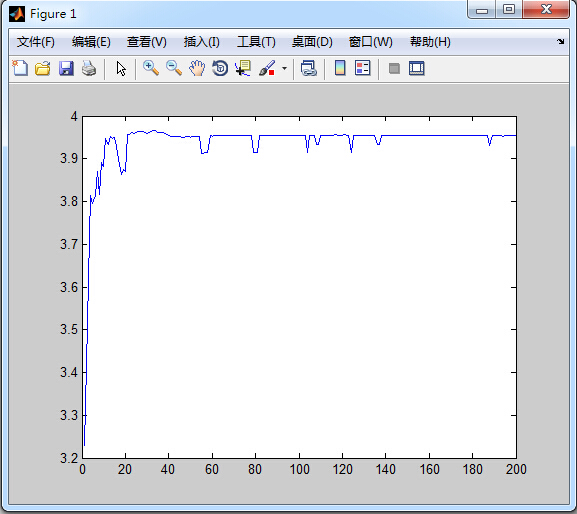Activate the Pan hand tool
577x514 pixels.
(x=197, y=68)
